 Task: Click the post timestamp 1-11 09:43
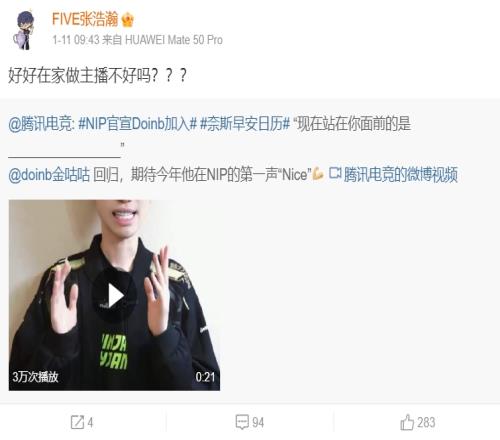click(76, 40)
